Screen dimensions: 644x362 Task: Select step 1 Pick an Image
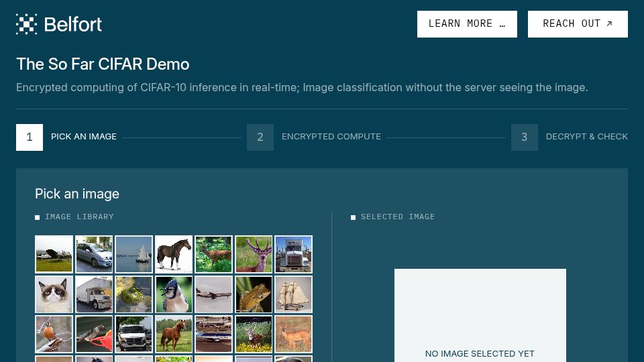[x=66, y=137]
